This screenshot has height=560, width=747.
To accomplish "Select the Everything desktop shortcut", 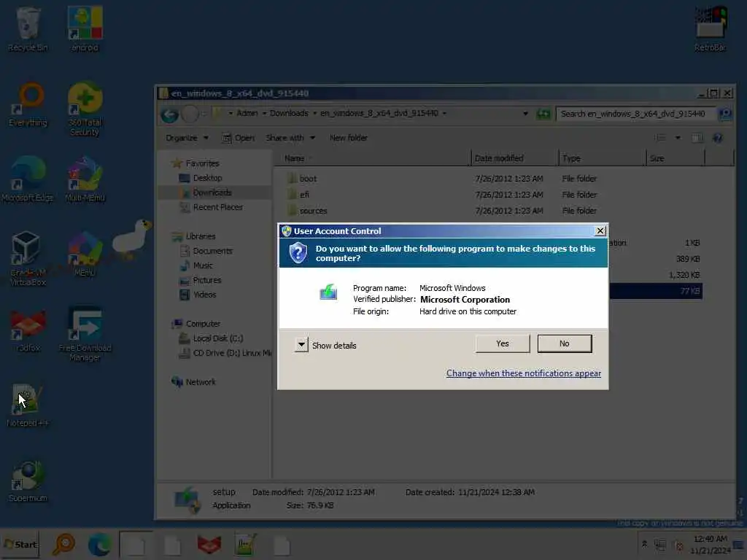I will coord(28,105).
